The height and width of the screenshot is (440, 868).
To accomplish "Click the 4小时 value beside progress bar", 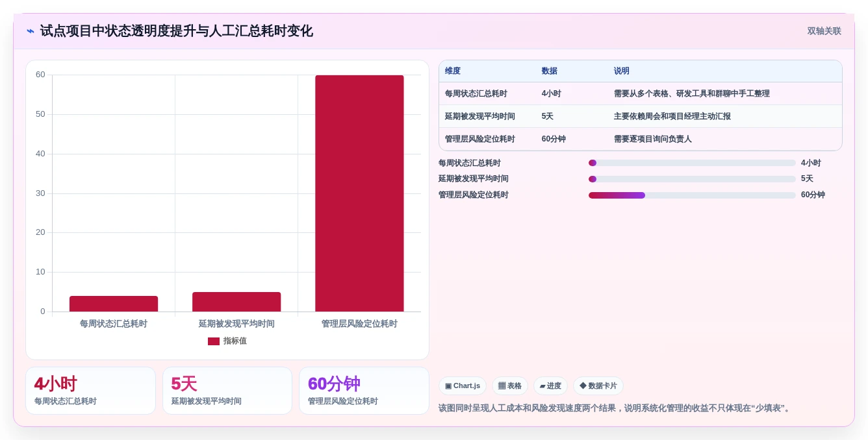I will 811,164.
